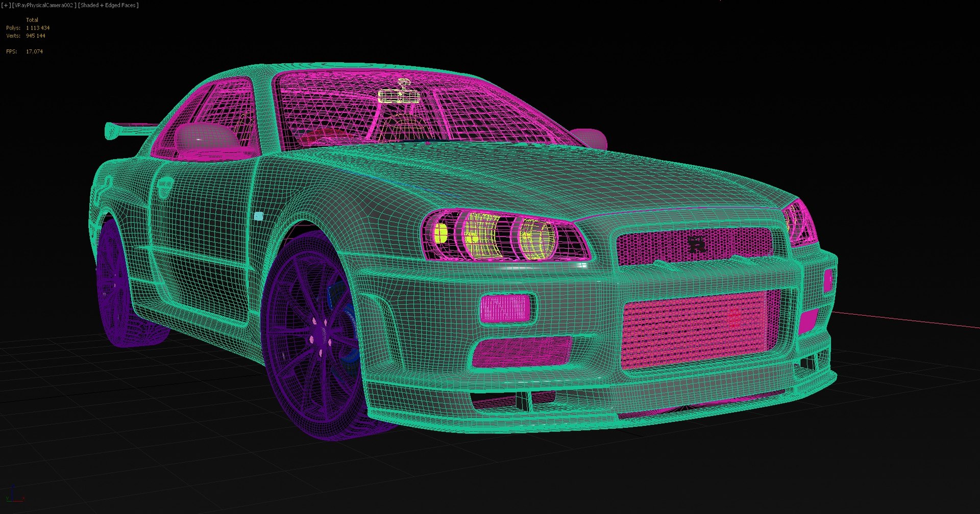Image resolution: width=980 pixels, height=514 pixels.
Task: Select the interior rear-view mirror object
Action: [x=399, y=95]
